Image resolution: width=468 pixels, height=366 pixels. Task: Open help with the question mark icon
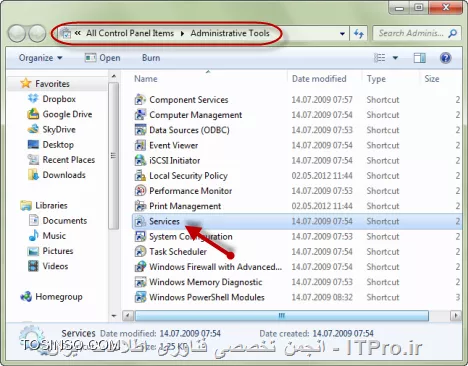click(x=446, y=58)
